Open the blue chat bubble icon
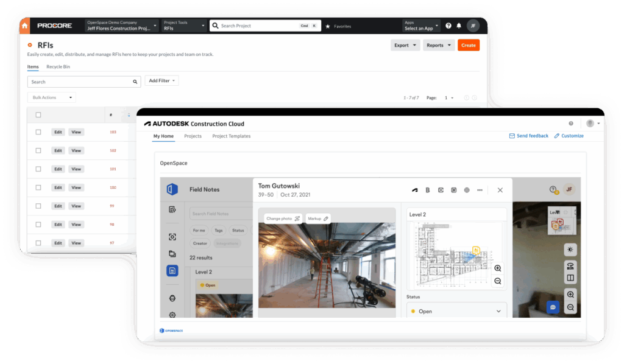Image resolution: width=624 pixels, height=364 pixels. 553,307
